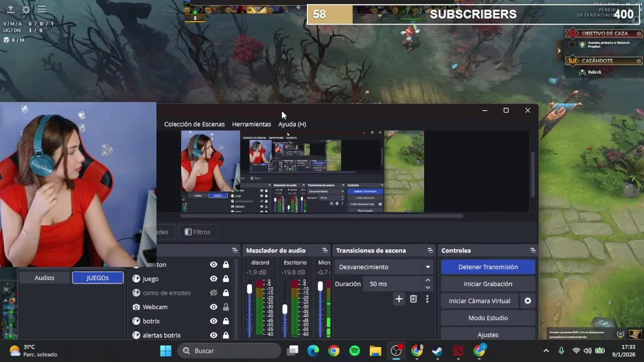Screen dimensions: 644x362
Task: Open the Colección de Escenas menu
Action: point(194,124)
